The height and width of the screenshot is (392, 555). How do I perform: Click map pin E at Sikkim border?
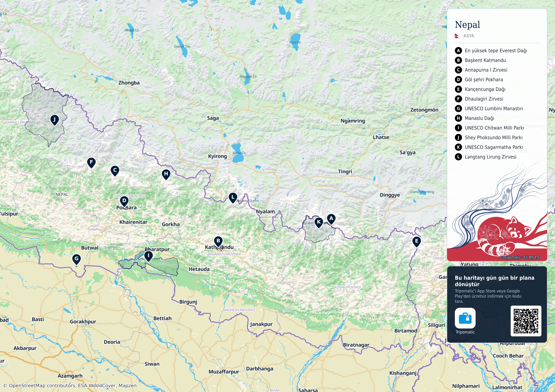tap(416, 242)
